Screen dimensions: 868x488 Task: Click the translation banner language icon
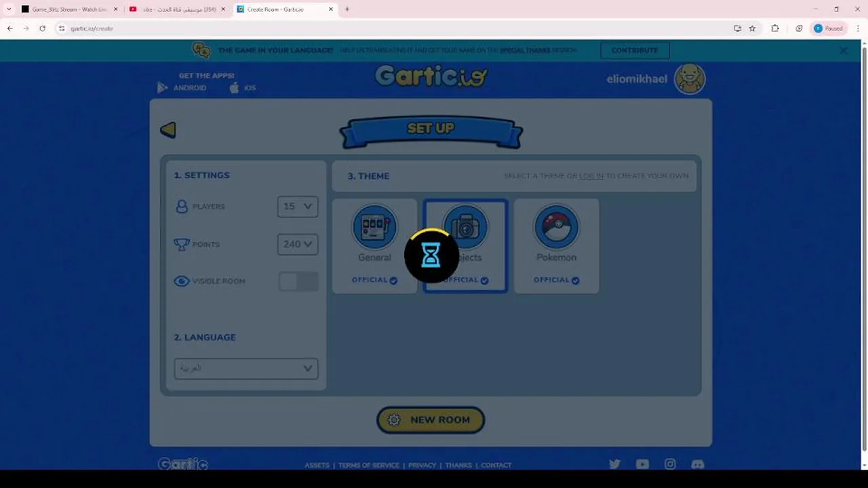pyautogui.click(x=201, y=50)
